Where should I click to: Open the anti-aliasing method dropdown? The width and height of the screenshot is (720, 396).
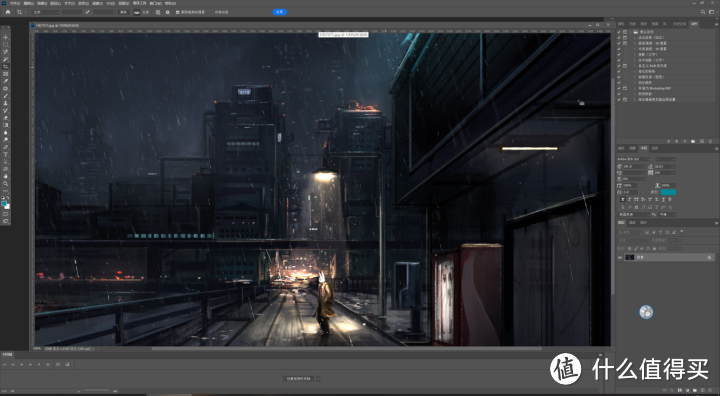point(667,215)
